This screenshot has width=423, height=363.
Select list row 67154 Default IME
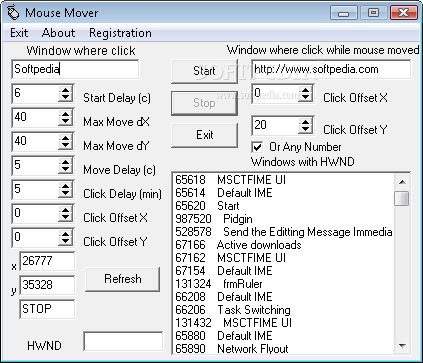click(283, 271)
